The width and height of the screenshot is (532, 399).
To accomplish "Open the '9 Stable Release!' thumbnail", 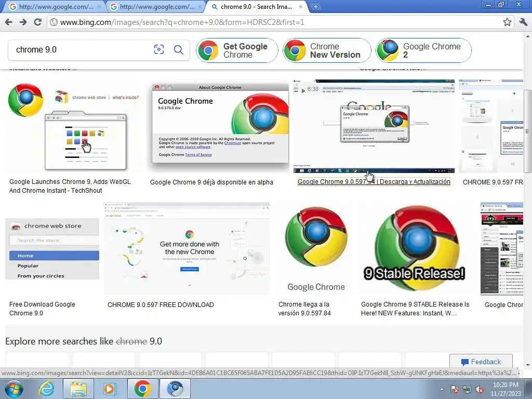I will click(x=417, y=249).
